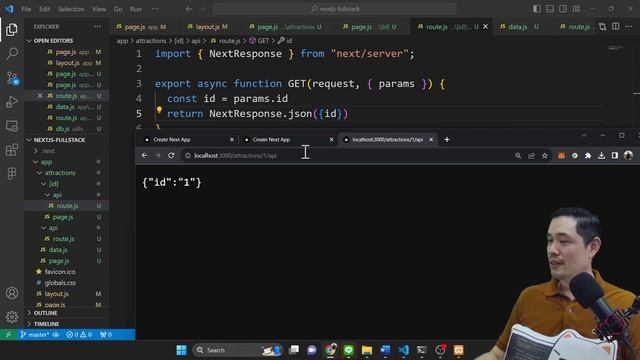Click the master branch in status bar
This screenshot has width=640, height=360.
[x=35, y=335]
